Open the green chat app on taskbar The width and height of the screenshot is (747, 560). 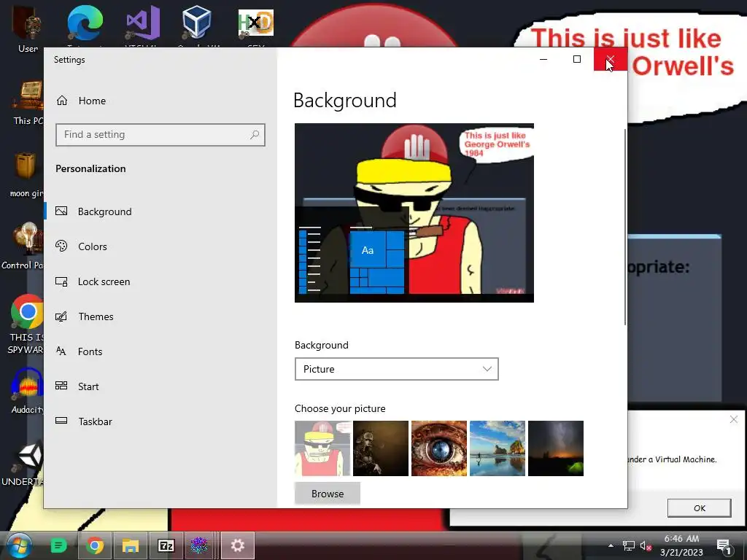click(x=59, y=545)
